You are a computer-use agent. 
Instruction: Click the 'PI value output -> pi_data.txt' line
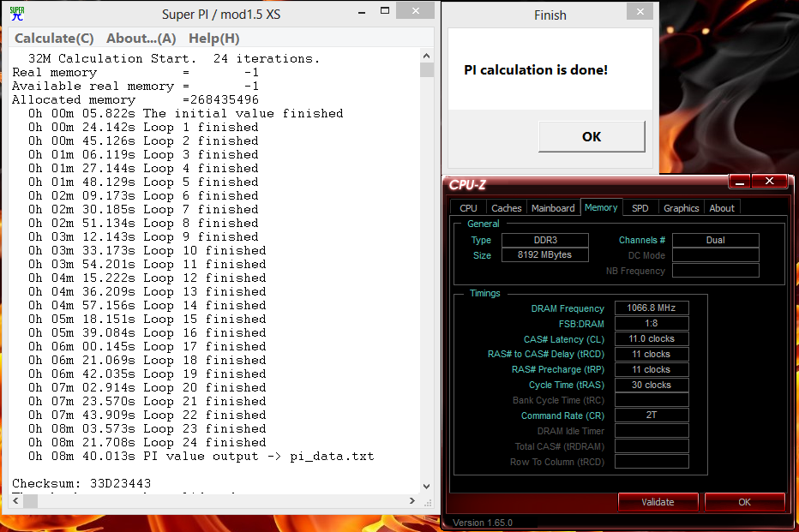click(x=201, y=456)
